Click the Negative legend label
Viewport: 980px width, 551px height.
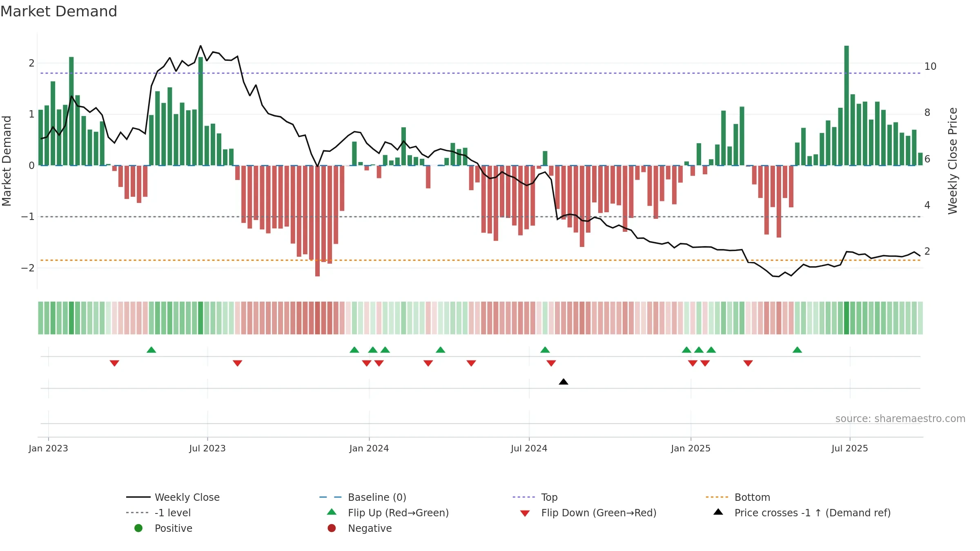(370, 528)
